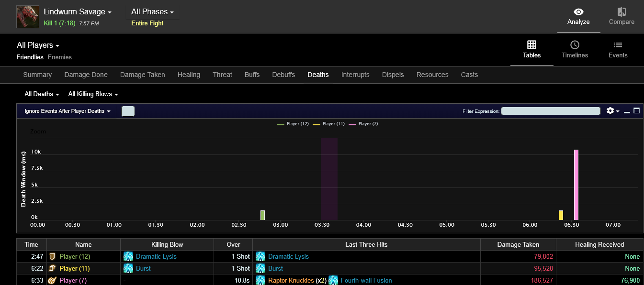Screen dimensions: 644x285
Task: Click Dramatic Lysis icon in Last Three Hits
Action: [260, 256]
